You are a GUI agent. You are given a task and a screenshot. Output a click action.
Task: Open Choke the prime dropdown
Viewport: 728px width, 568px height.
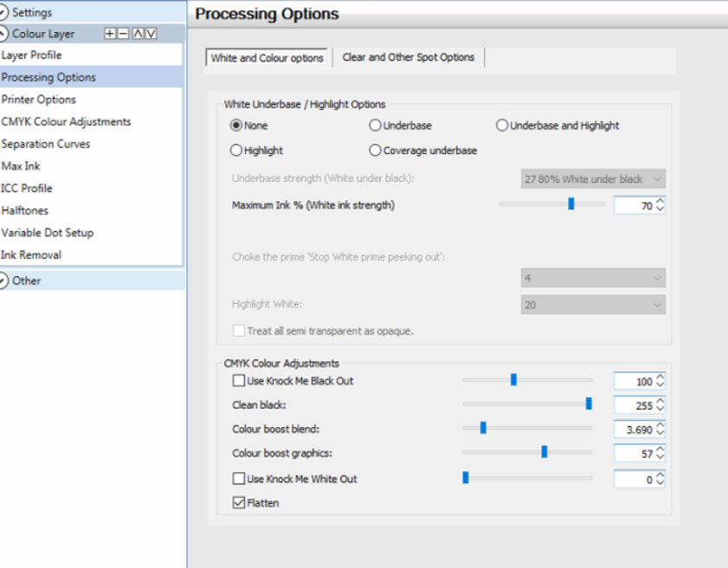(x=593, y=278)
